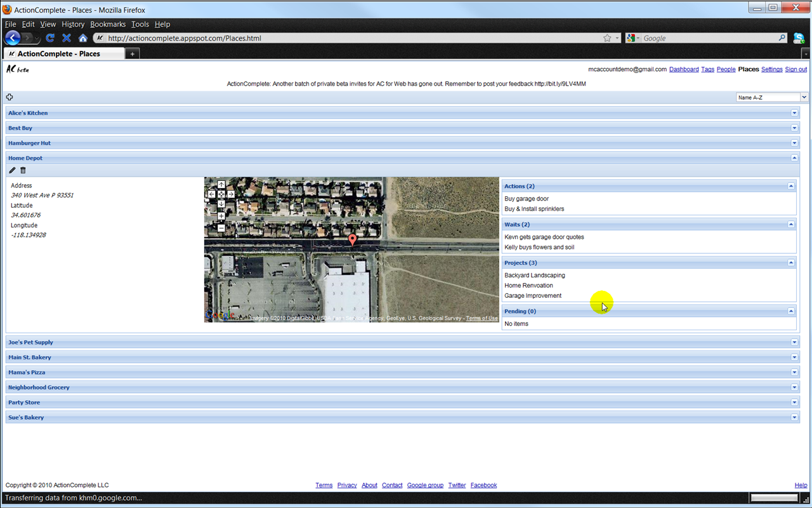Click the red location pin on the map
This screenshot has width=812, height=508.
(x=352, y=239)
